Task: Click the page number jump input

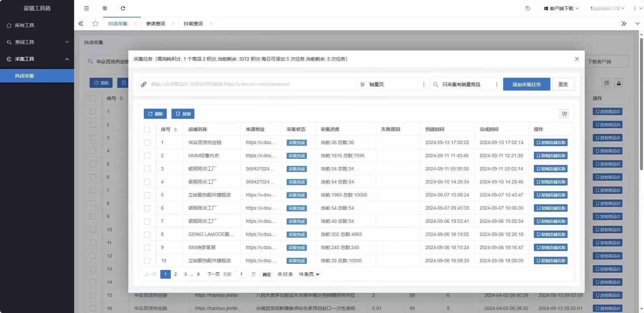Action: pos(241,274)
